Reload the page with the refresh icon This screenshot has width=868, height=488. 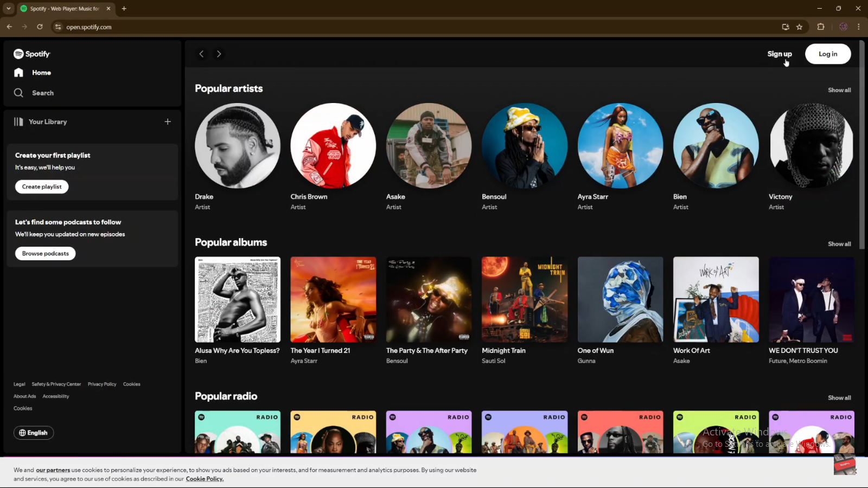point(40,27)
